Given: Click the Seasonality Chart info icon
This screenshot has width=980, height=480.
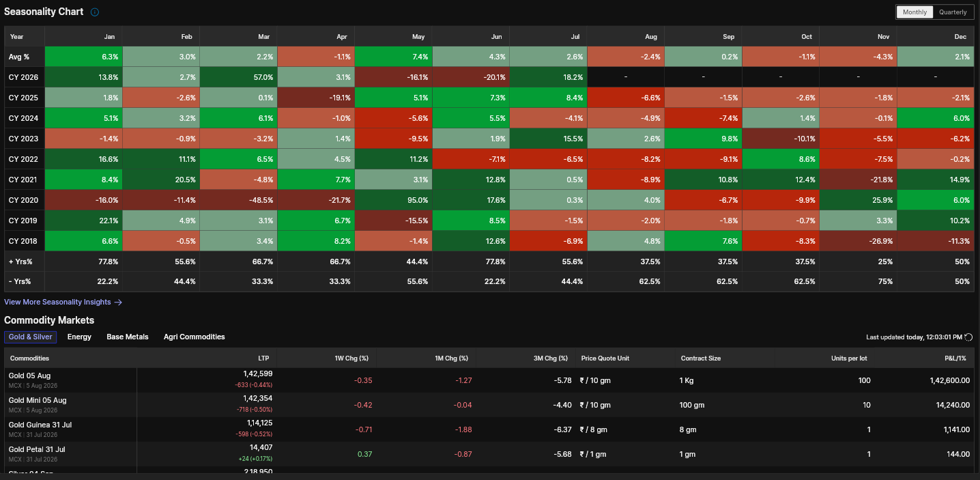Looking at the screenshot, I should point(95,12).
